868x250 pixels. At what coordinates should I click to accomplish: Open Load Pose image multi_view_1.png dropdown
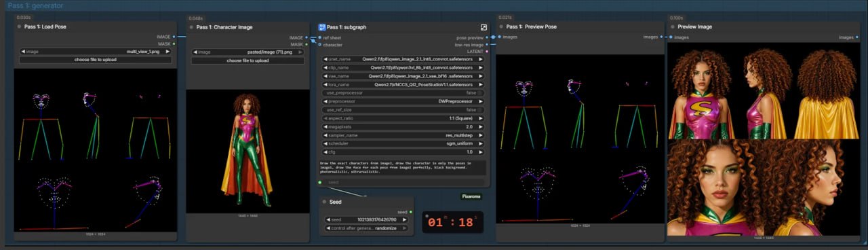pyautogui.click(x=95, y=52)
